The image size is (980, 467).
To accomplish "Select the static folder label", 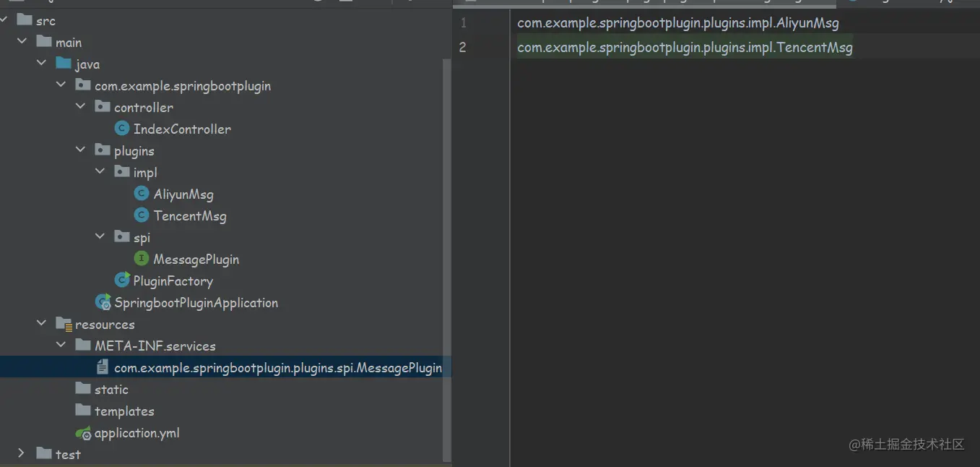I will pos(111,389).
